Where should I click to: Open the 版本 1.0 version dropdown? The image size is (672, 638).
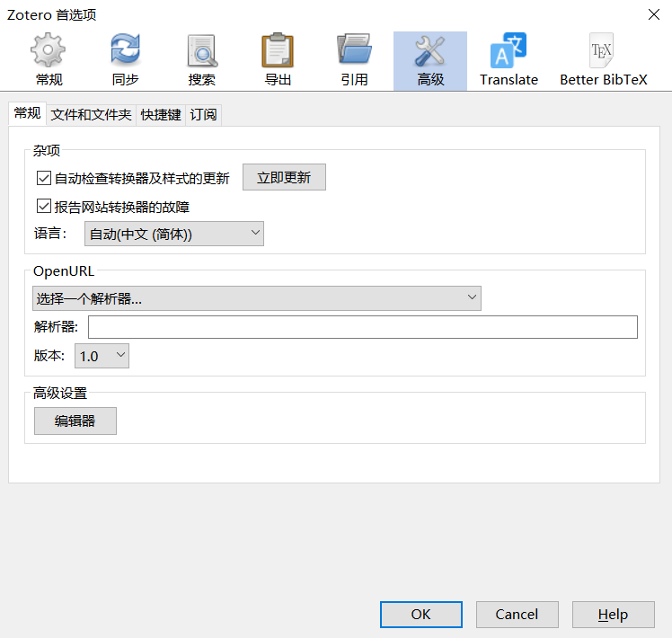(102, 356)
